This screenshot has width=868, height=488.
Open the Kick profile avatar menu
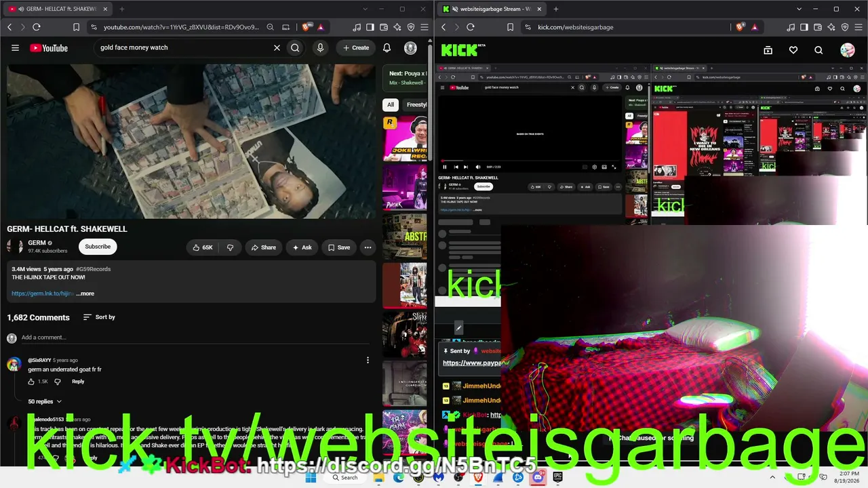847,50
